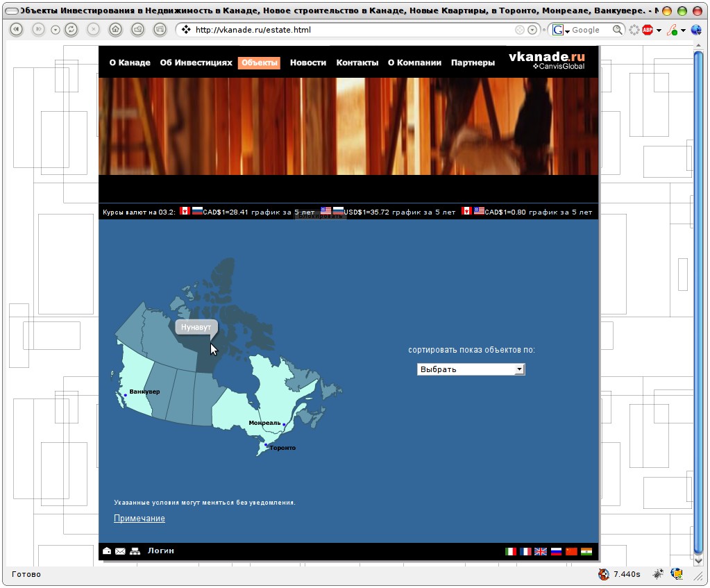The image size is (710, 588).
Task: Open the address bar history dropdown arrow
Action: [x=532, y=30]
